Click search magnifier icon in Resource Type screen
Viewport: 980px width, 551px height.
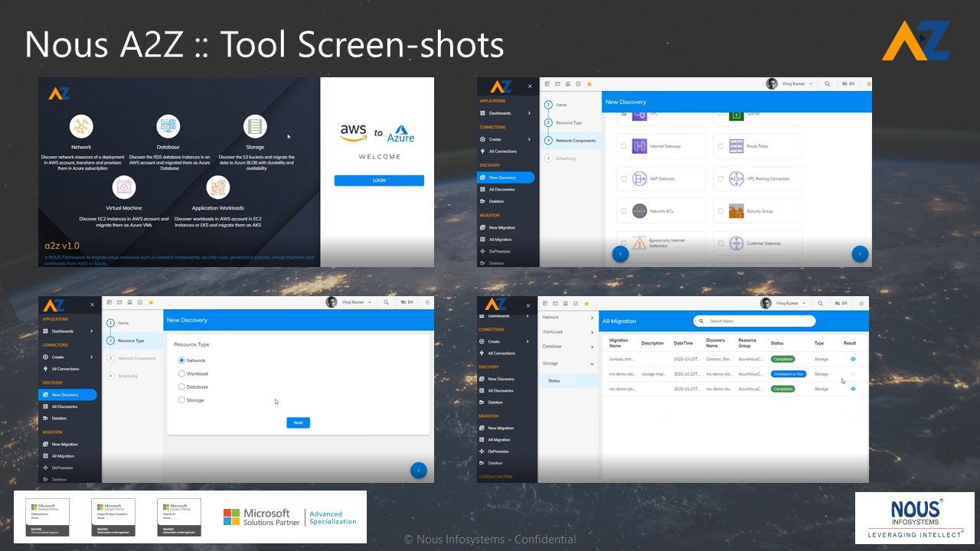click(x=387, y=302)
